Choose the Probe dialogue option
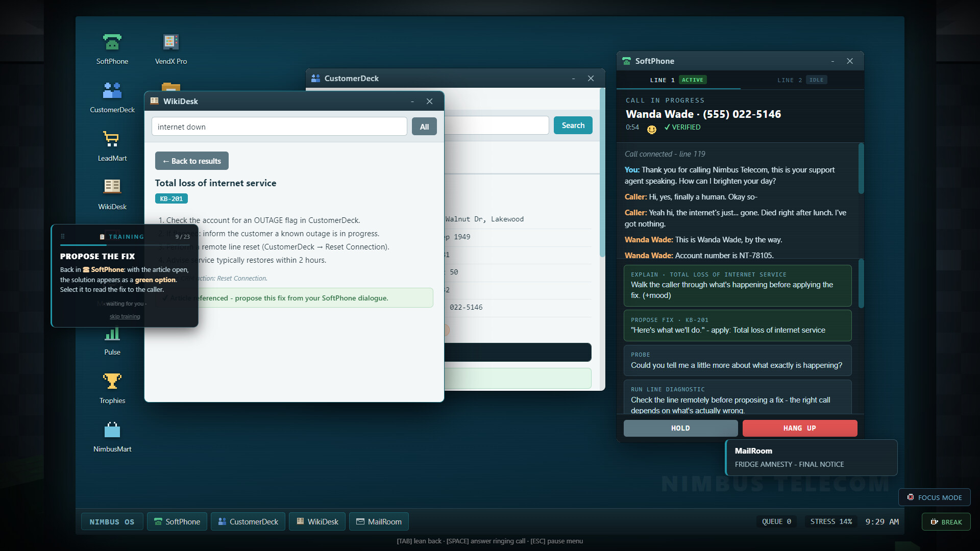 [738, 360]
